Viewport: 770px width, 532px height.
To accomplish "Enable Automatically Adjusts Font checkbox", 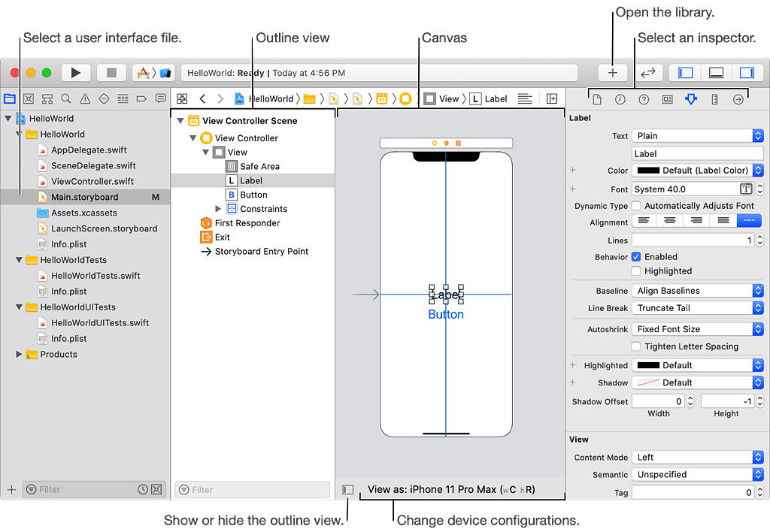I will [636, 206].
